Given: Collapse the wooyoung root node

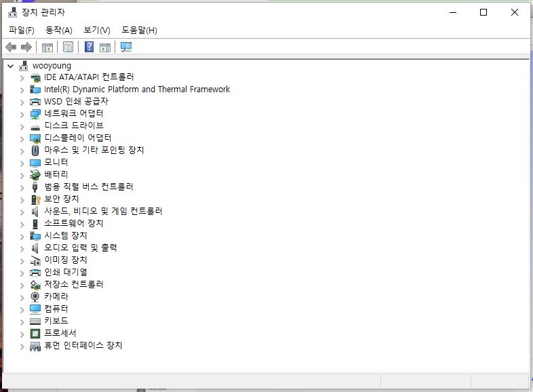Looking at the screenshot, I should tap(11, 66).
